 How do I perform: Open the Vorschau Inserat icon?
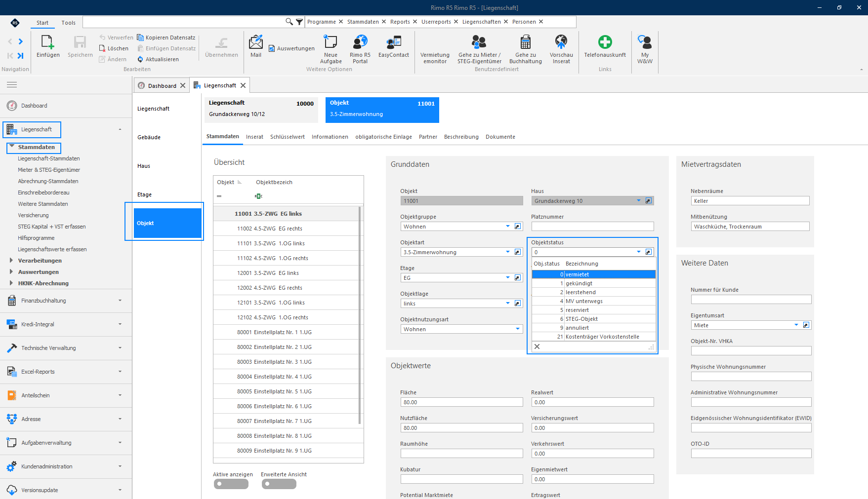(561, 42)
